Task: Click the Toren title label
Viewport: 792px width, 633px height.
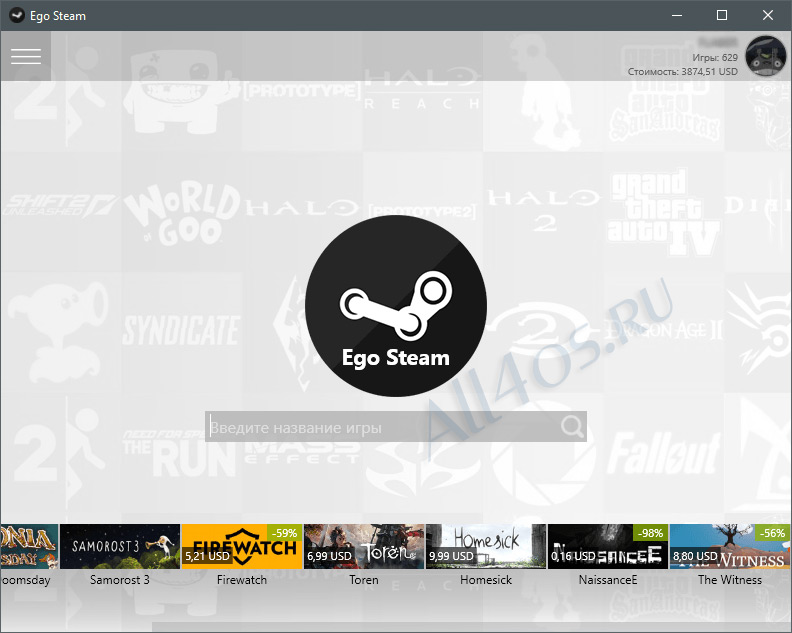Action: pyautogui.click(x=364, y=580)
